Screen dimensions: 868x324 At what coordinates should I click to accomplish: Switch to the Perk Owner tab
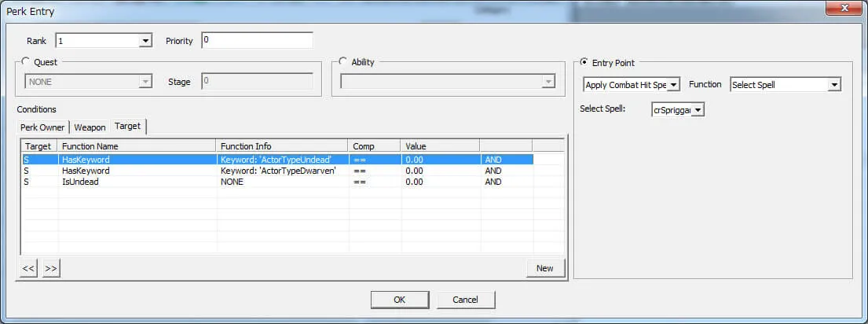tap(44, 127)
